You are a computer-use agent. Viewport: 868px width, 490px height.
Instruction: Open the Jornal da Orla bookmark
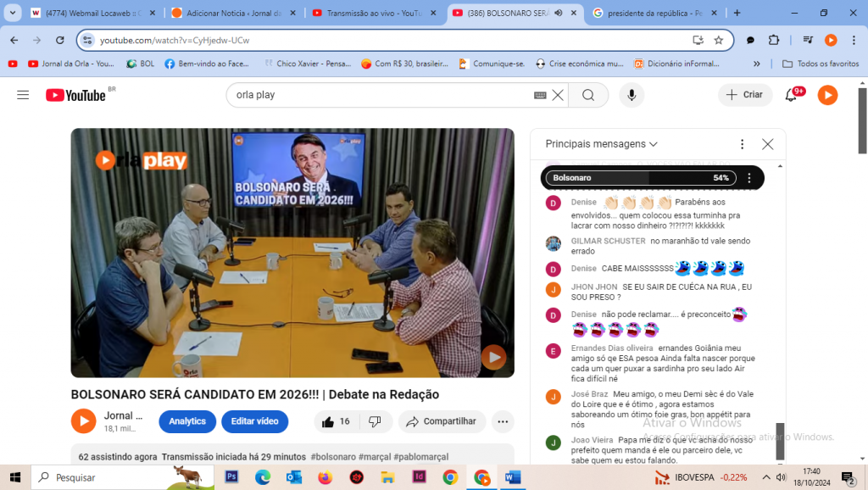click(71, 64)
